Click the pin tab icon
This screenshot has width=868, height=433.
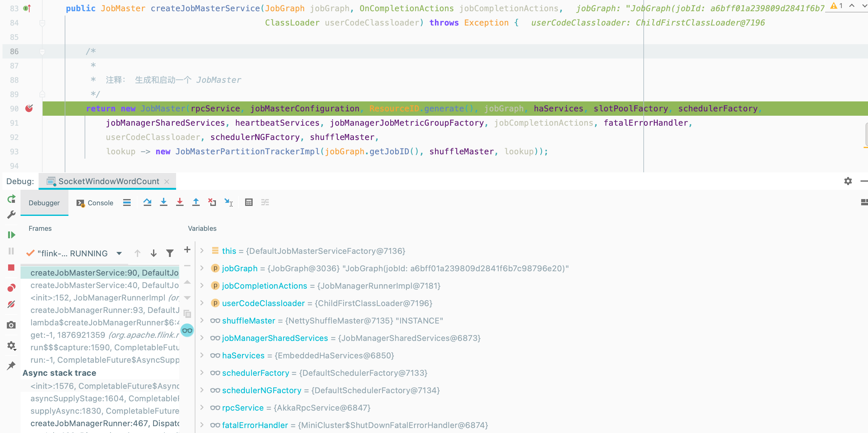[11, 365]
